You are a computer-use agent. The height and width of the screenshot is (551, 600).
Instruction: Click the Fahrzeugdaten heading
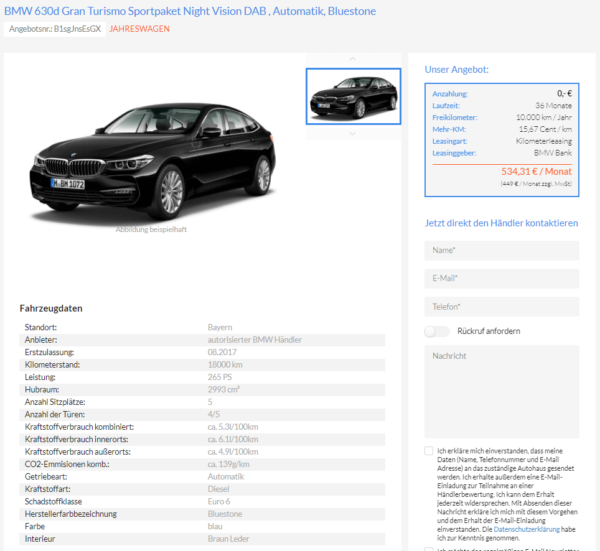[51, 308]
